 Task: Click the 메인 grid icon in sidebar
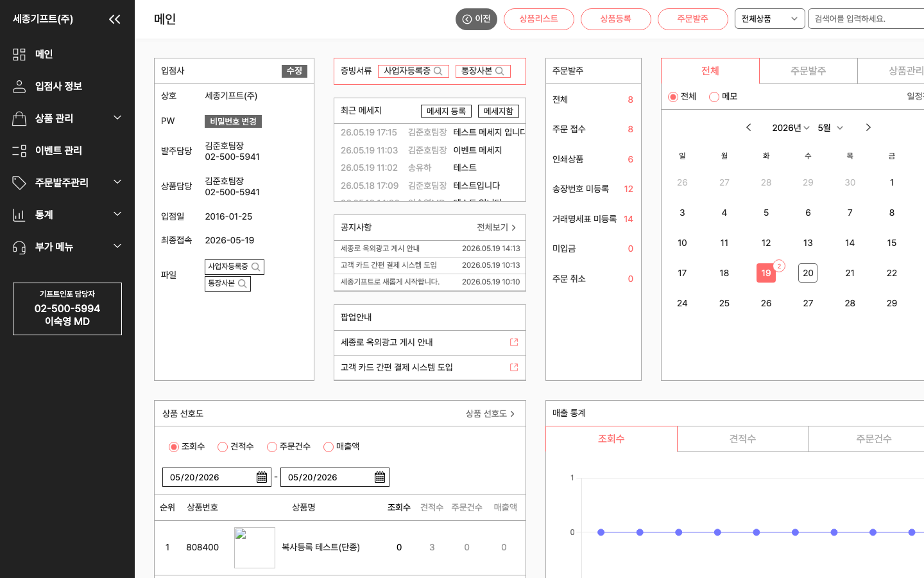tap(19, 55)
